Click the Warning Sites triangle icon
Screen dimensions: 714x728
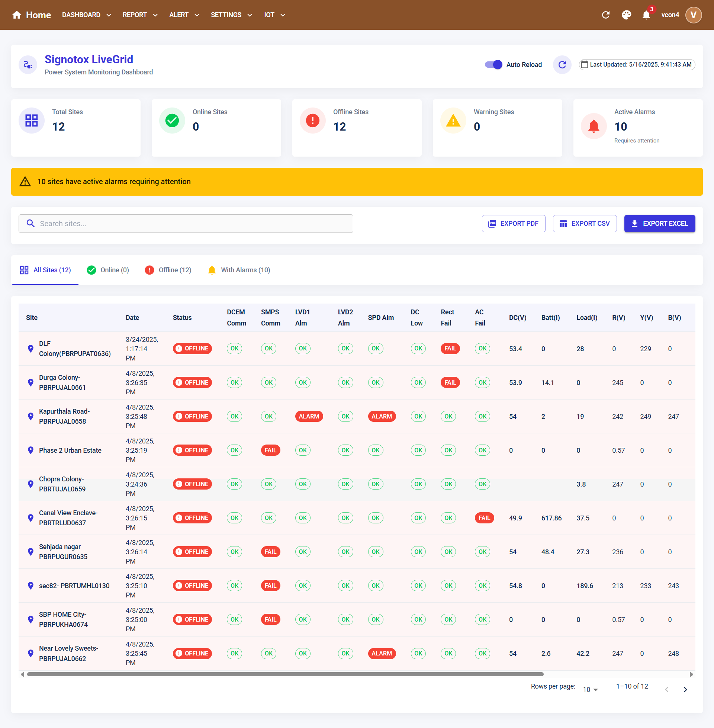(453, 121)
